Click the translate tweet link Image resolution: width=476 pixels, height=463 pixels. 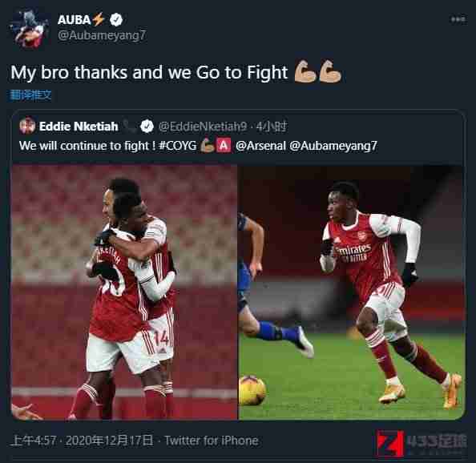[30, 95]
